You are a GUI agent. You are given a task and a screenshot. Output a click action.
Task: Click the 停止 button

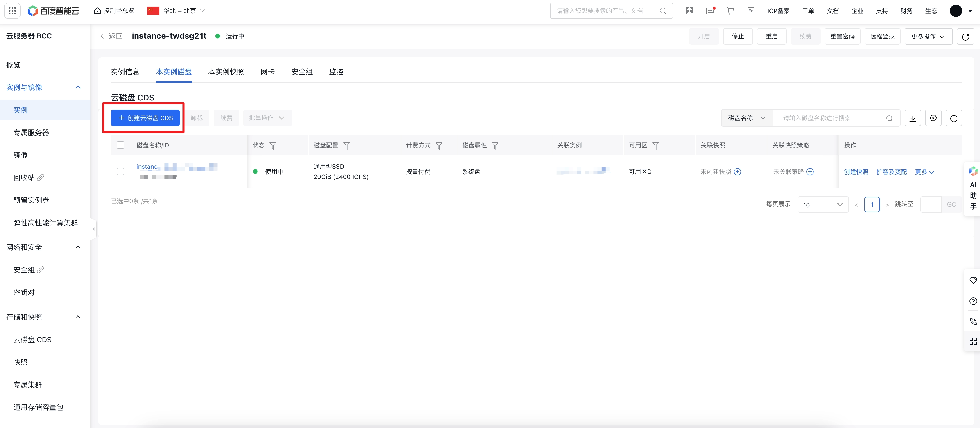click(738, 36)
